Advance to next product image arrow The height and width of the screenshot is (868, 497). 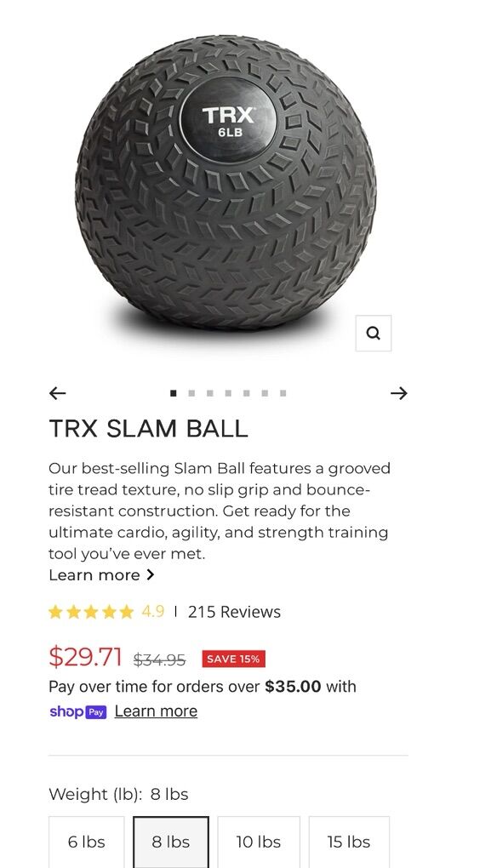pyautogui.click(x=398, y=393)
